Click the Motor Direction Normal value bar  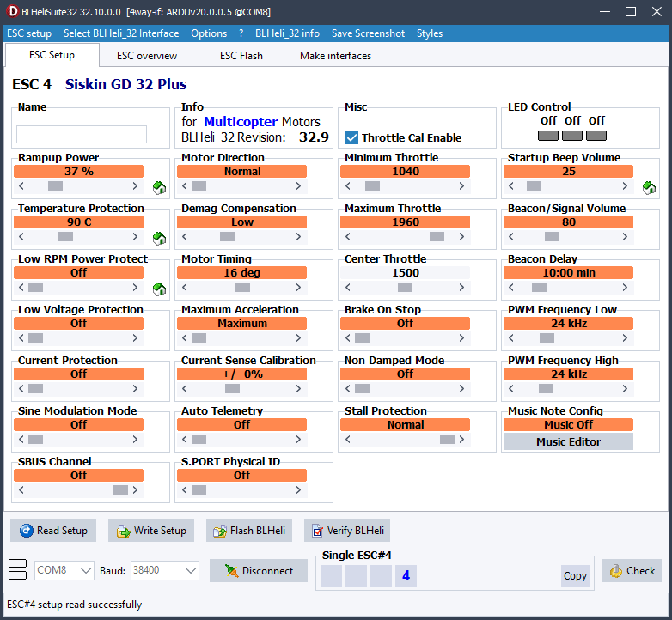(241, 171)
